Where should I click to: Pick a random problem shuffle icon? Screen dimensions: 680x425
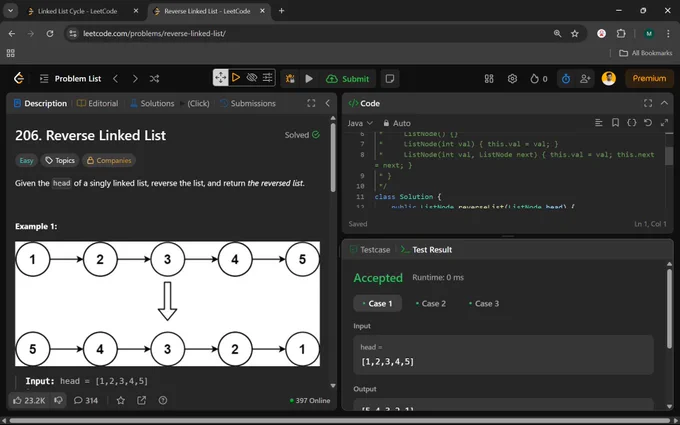tap(154, 78)
